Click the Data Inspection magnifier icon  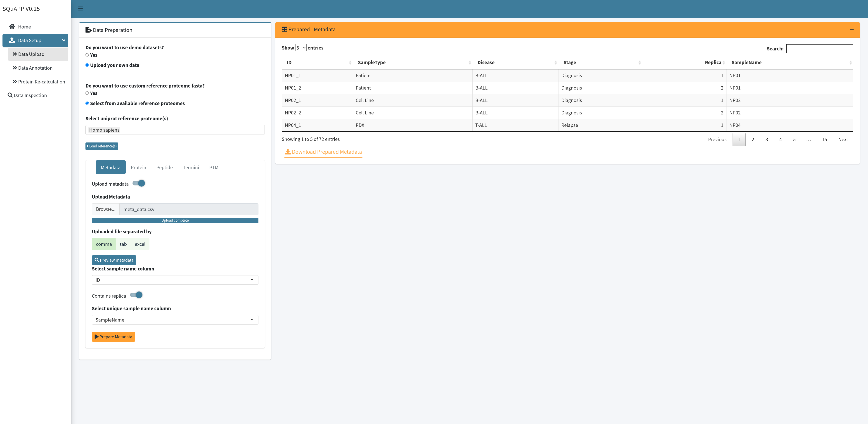10,95
